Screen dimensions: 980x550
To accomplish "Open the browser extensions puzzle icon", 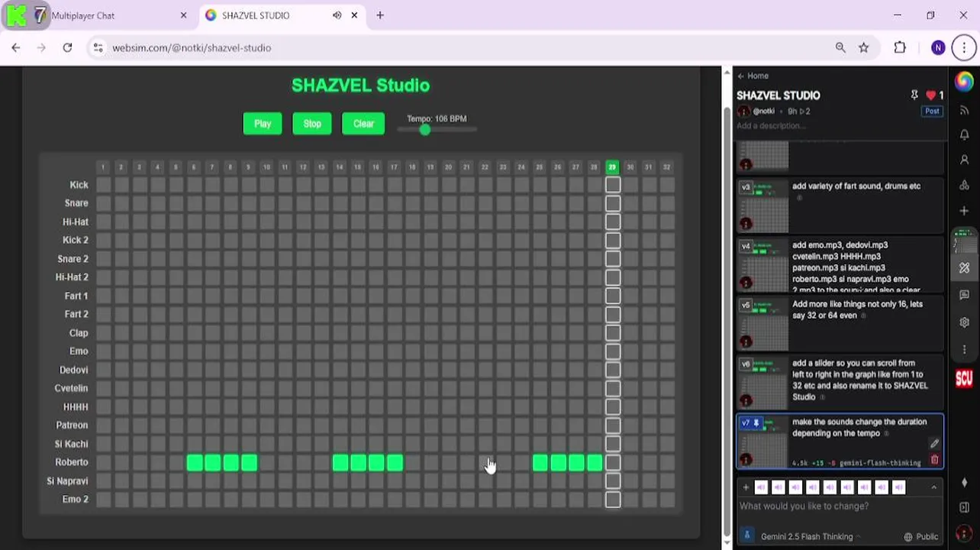I will click(900, 47).
